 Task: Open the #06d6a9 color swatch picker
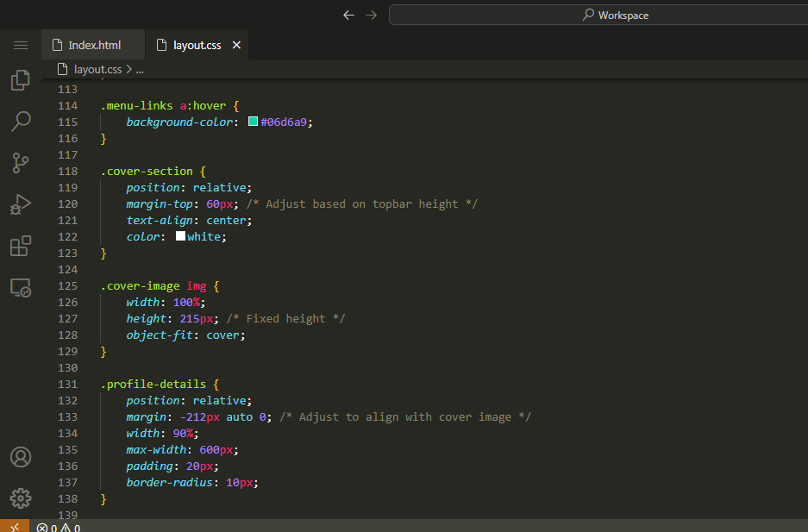(253, 122)
